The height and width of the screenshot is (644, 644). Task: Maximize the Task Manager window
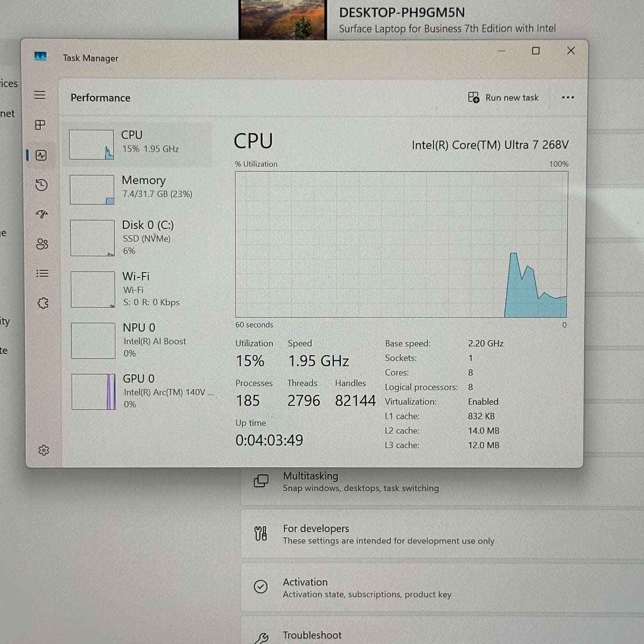tap(536, 50)
